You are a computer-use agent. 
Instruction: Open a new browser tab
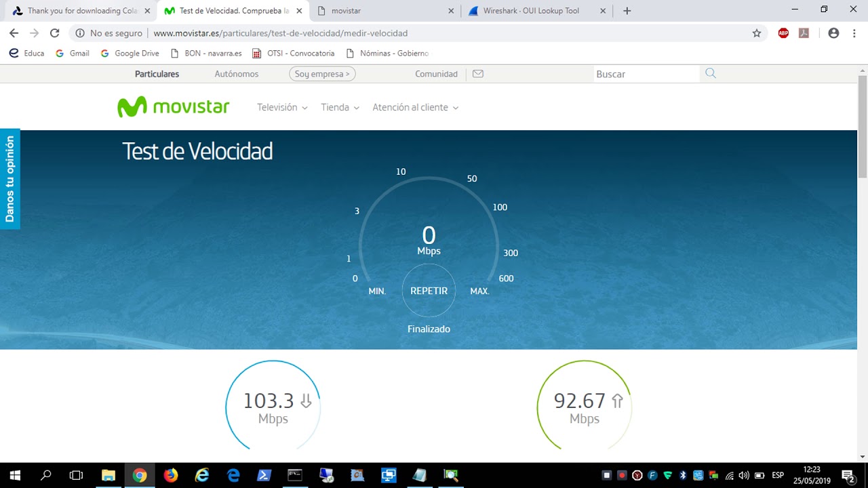(x=627, y=11)
